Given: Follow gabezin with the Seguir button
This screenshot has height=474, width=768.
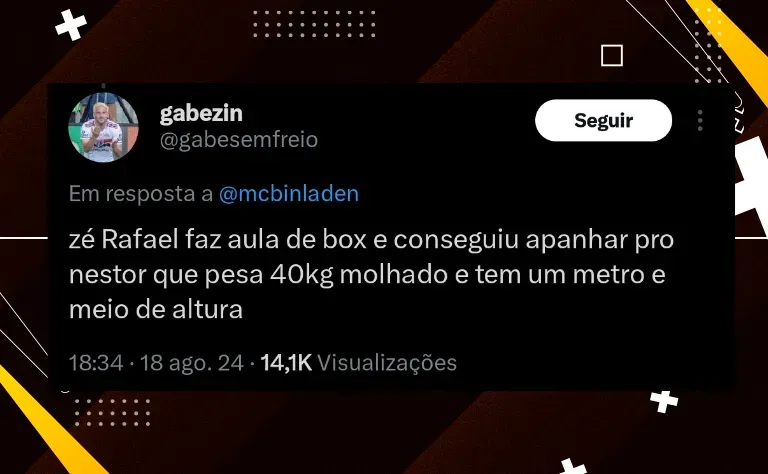Looking at the screenshot, I should coord(603,120).
